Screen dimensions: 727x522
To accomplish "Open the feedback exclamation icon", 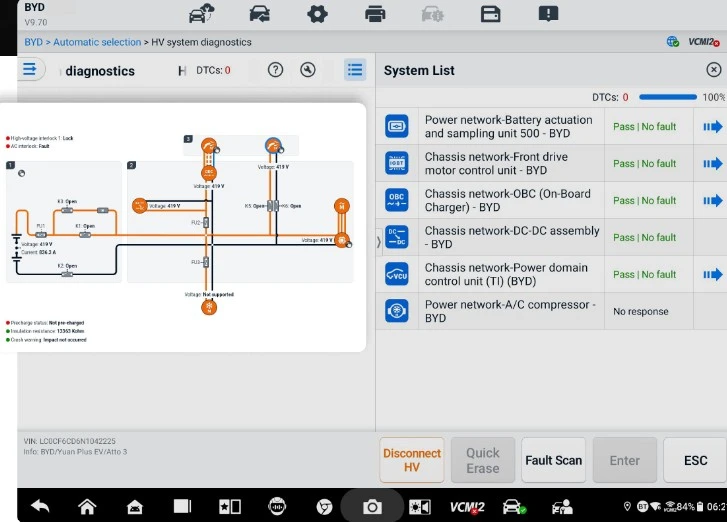I will click(548, 14).
